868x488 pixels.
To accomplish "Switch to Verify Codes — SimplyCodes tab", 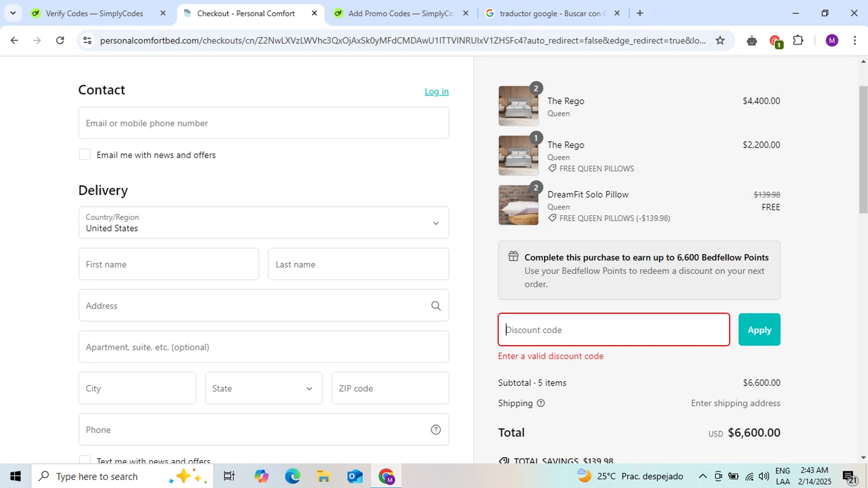I will (x=94, y=13).
